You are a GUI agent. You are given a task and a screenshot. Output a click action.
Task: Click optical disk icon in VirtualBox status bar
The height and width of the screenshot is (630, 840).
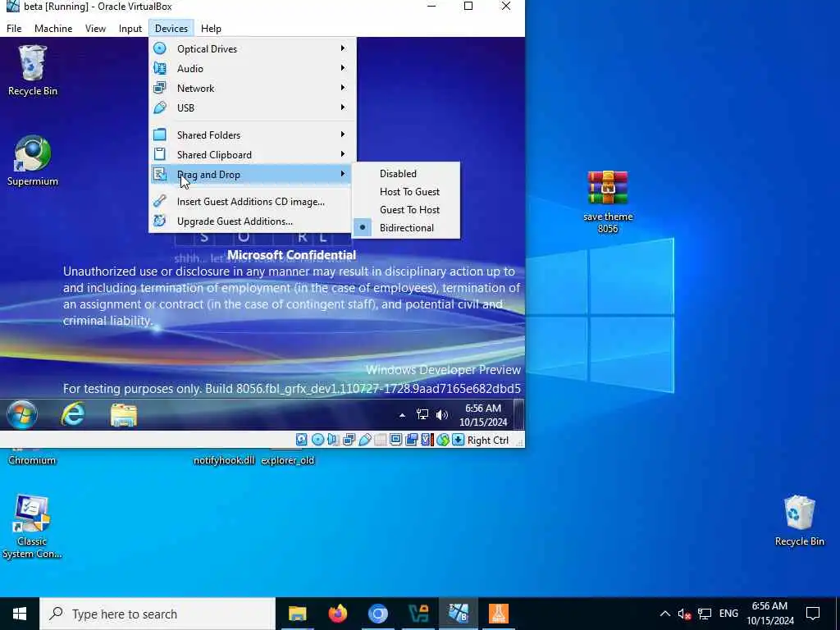tap(317, 440)
